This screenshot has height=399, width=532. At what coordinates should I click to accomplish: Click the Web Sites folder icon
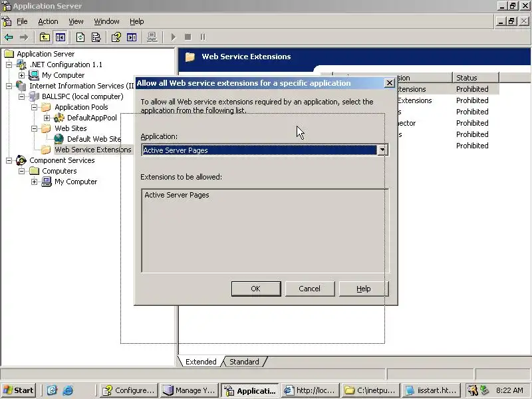point(46,128)
